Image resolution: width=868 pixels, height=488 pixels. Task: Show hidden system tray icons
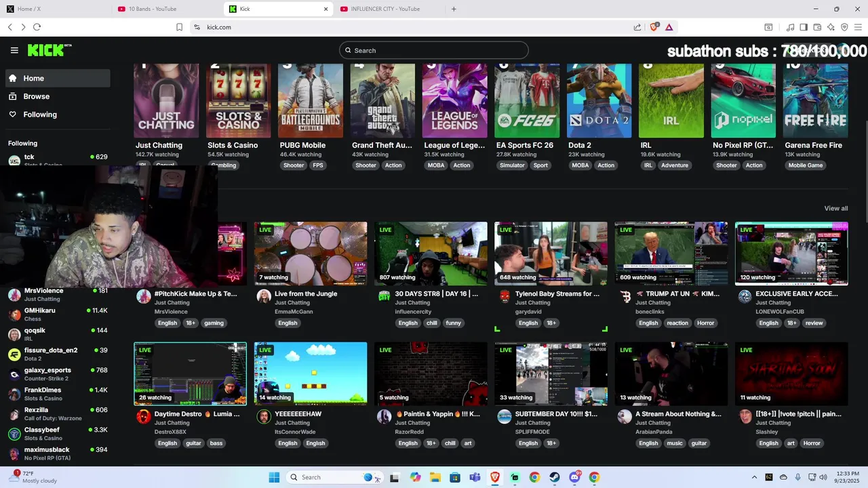click(x=754, y=477)
